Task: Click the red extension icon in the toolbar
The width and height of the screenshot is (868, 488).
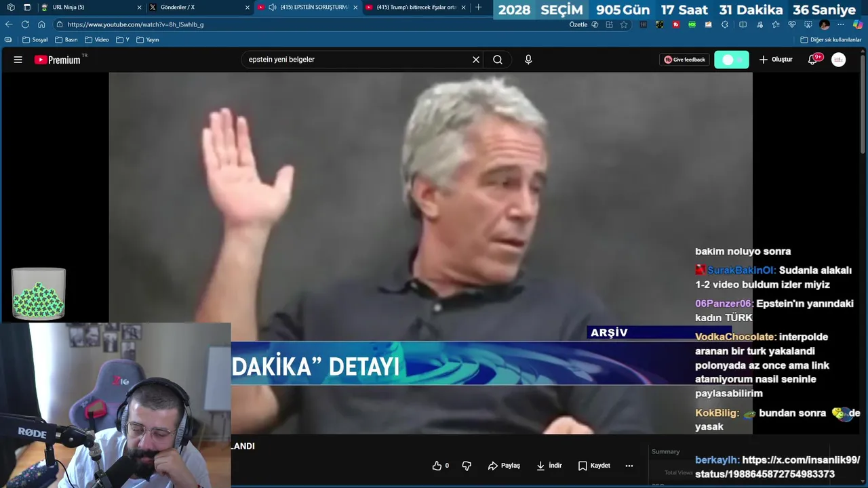Action: 676,24
